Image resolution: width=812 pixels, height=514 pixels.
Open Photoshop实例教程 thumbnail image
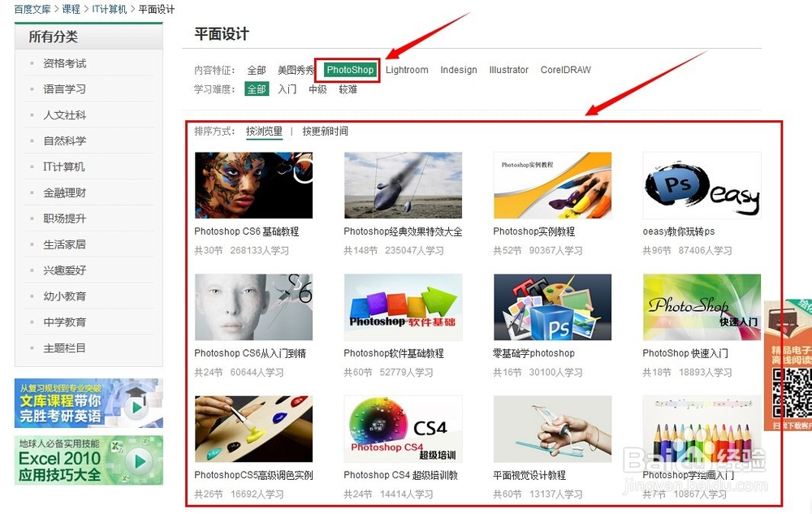[x=552, y=185]
